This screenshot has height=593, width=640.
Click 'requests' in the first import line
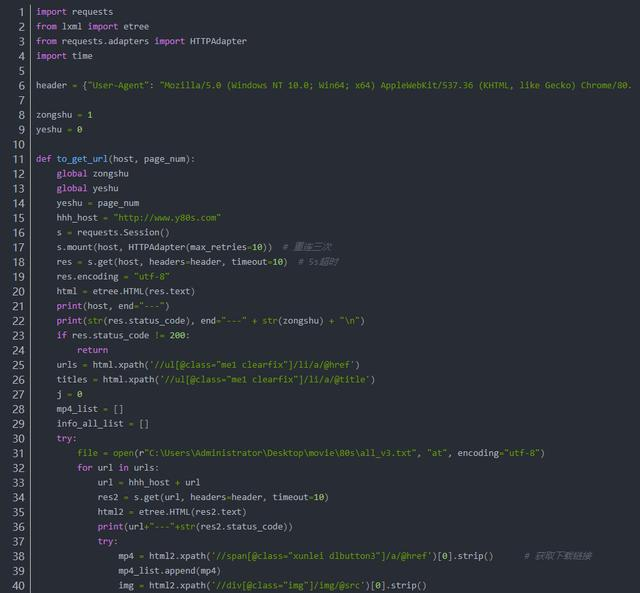pos(93,12)
